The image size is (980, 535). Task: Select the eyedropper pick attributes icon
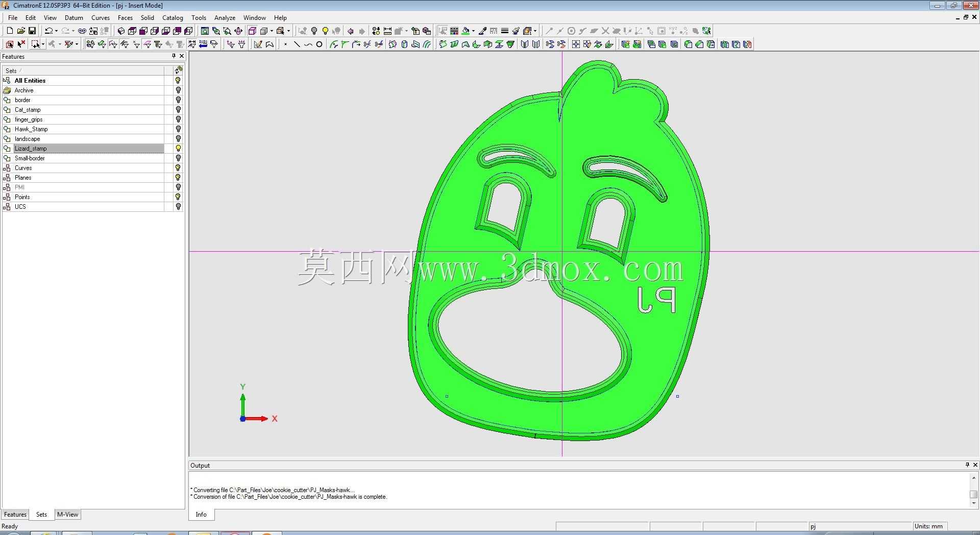point(482,31)
